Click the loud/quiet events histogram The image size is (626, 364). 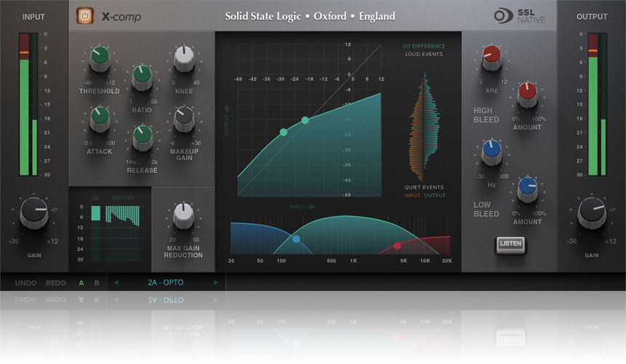[424, 127]
